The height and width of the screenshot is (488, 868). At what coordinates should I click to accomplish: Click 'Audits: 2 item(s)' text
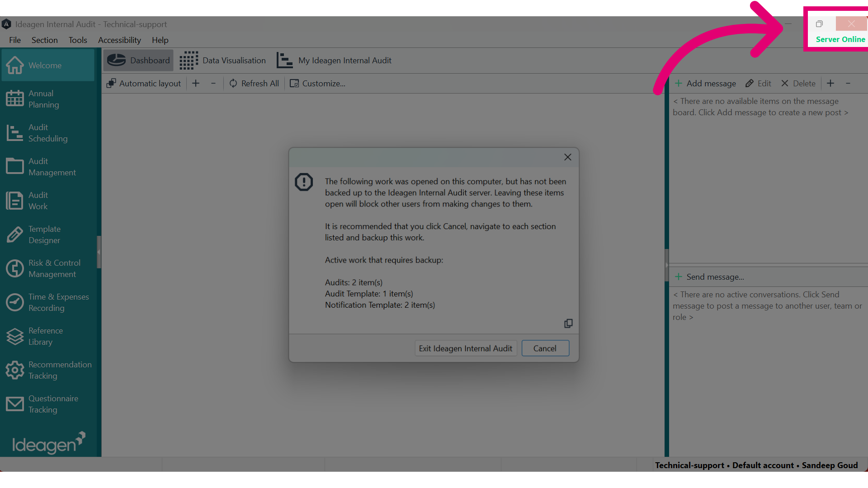pyautogui.click(x=354, y=282)
